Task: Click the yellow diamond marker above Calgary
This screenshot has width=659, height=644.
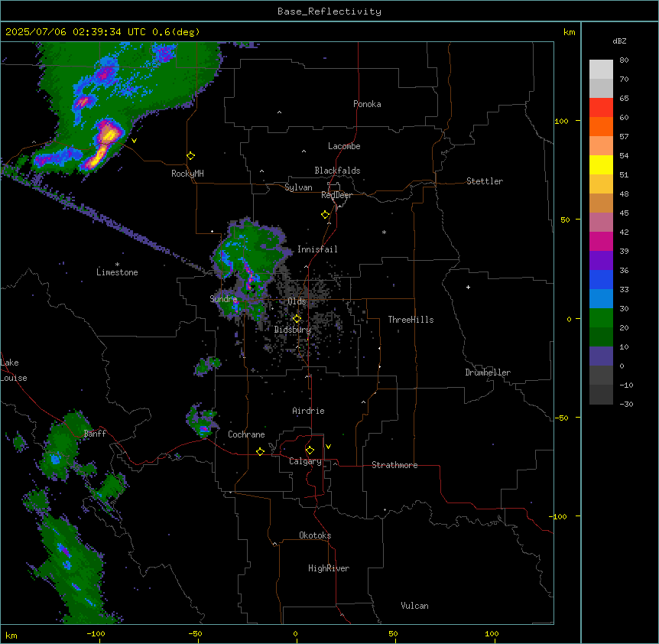Action: (x=310, y=450)
